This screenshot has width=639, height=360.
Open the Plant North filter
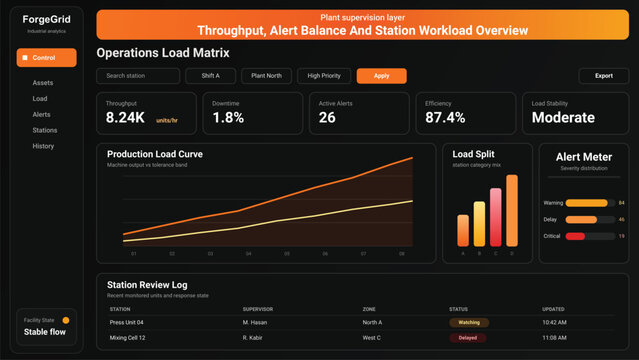267,76
